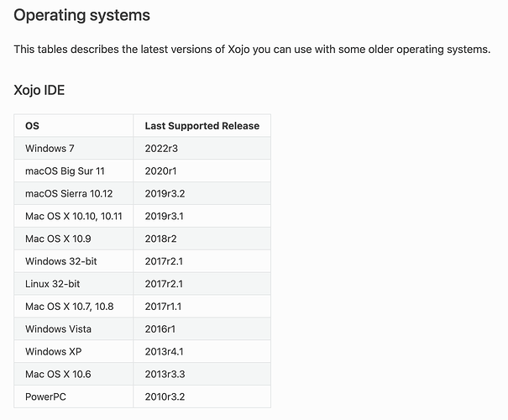Click the "2022r3" release cell
The image size is (508, 420).
163,149
